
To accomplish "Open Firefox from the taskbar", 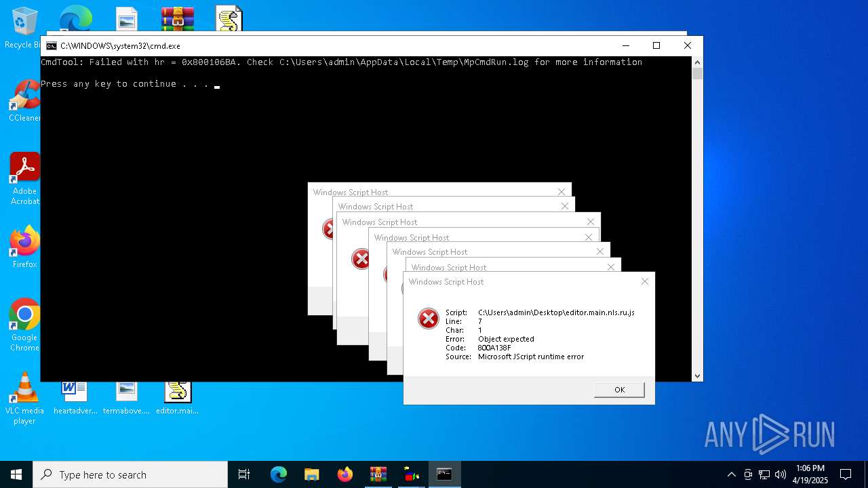I will (345, 474).
